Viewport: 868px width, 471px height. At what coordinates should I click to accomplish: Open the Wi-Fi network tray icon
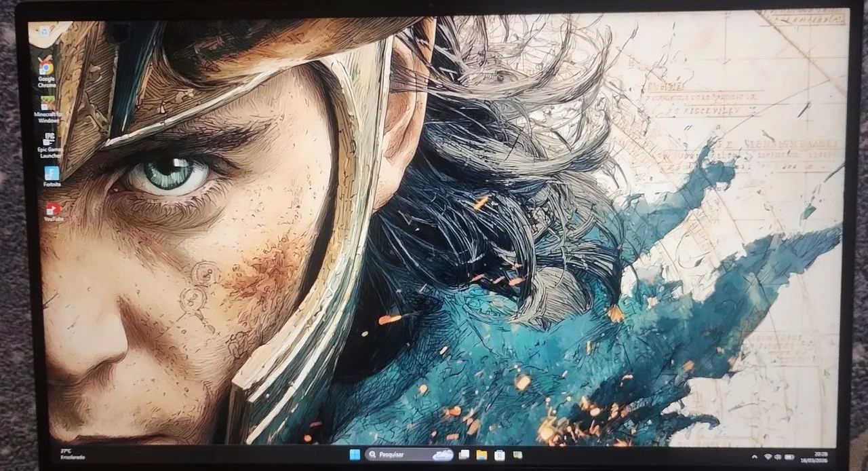click(768, 456)
